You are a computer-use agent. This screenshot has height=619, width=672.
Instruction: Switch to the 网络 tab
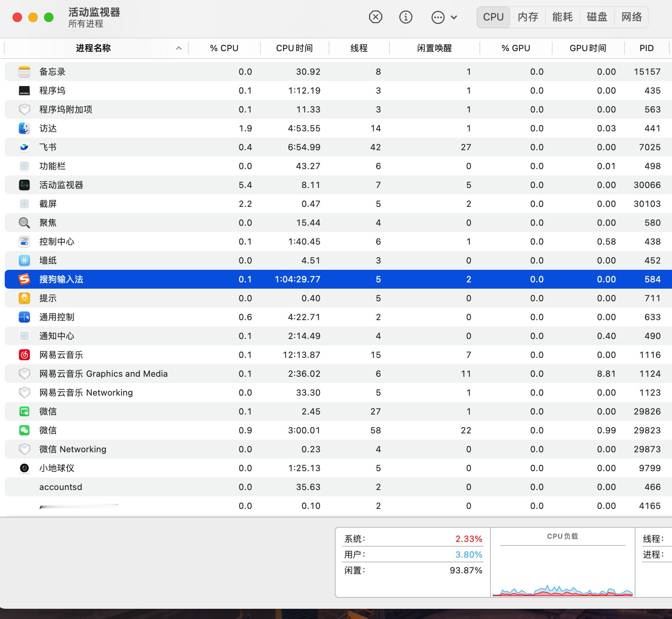coord(632,17)
